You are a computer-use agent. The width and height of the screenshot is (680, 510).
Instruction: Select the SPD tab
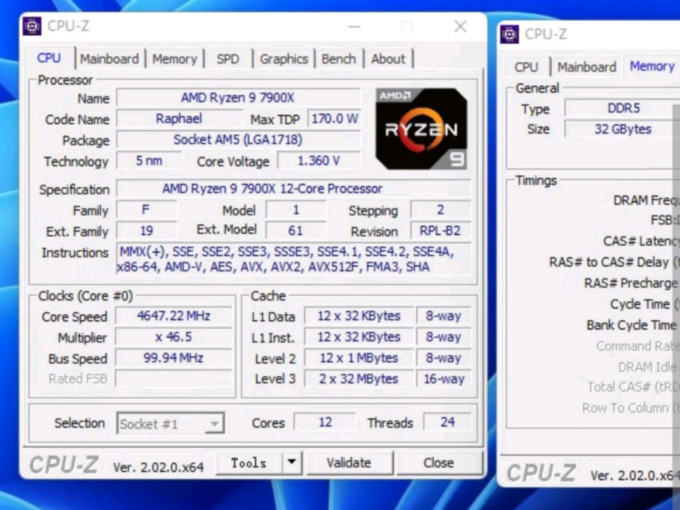pos(228,59)
